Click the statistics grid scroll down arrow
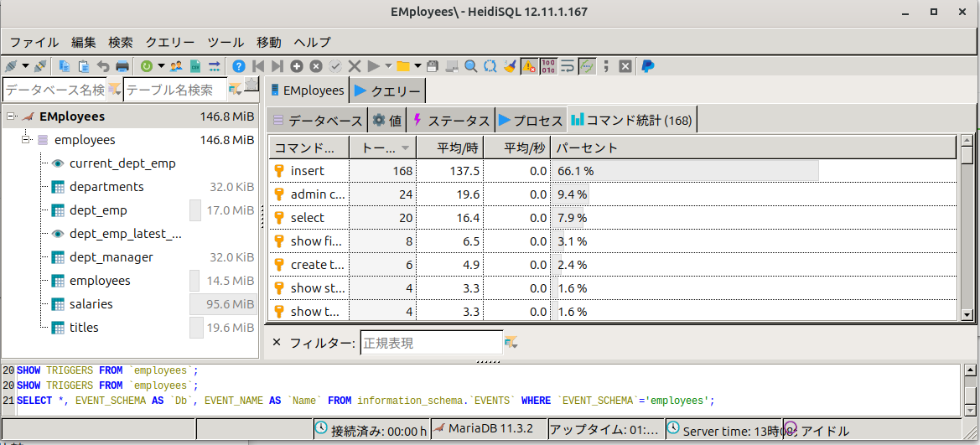The height and width of the screenshot is (445, 980). 967,314
